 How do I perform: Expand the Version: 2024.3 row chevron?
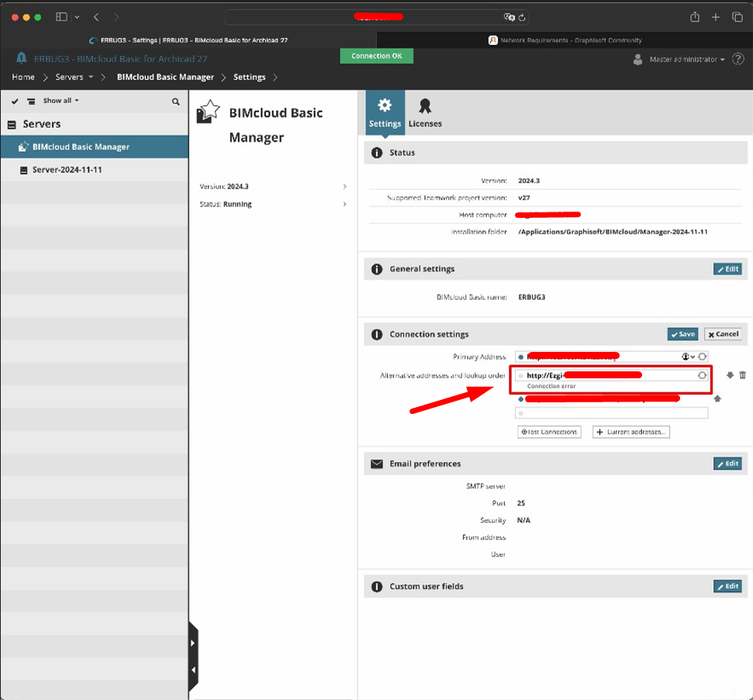point(345,186)
